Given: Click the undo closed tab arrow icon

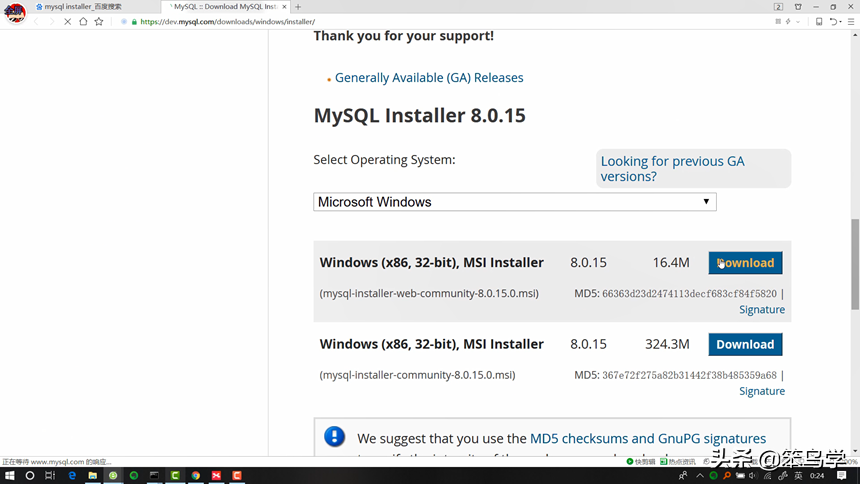Looking at the screenshot, I should [834, 21].
